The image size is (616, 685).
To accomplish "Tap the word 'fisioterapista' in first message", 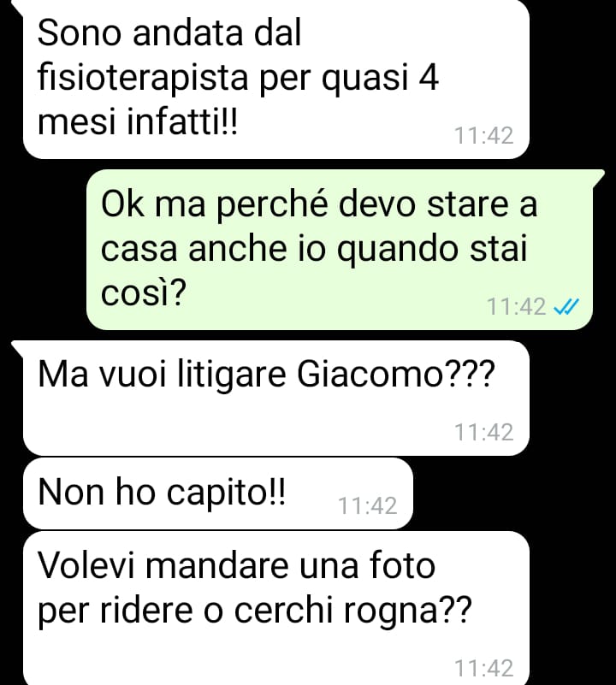I will tap(143, 79).
